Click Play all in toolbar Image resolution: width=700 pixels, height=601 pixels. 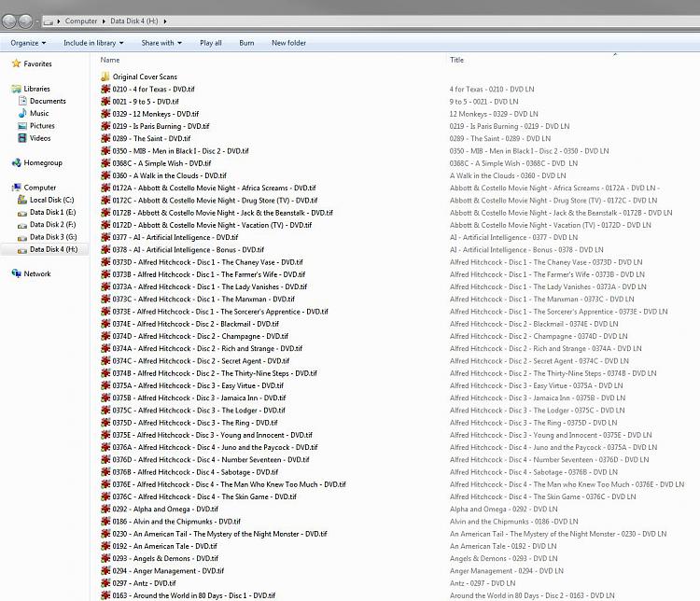coord(211,43)
